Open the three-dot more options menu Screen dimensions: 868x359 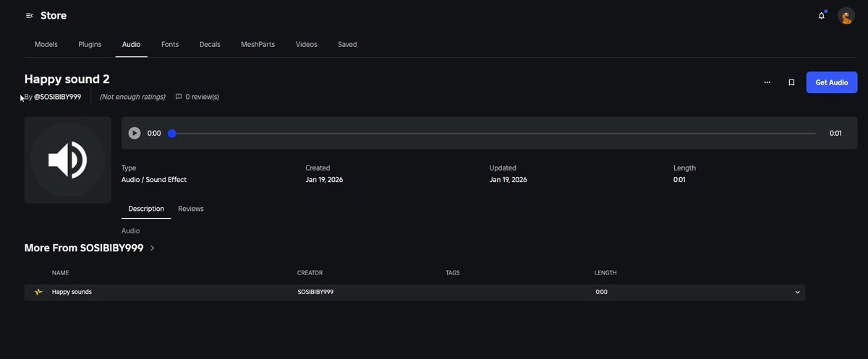click(x=767, y=82)
